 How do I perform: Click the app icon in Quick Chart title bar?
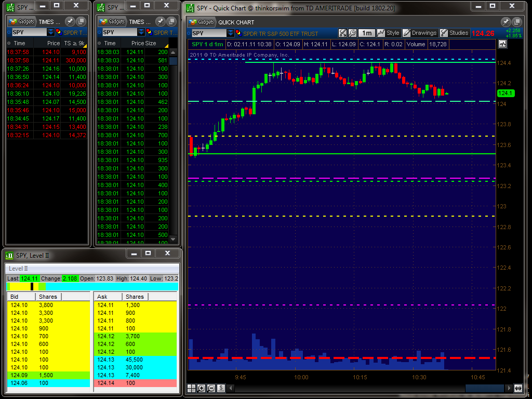[x=190, y=7]
